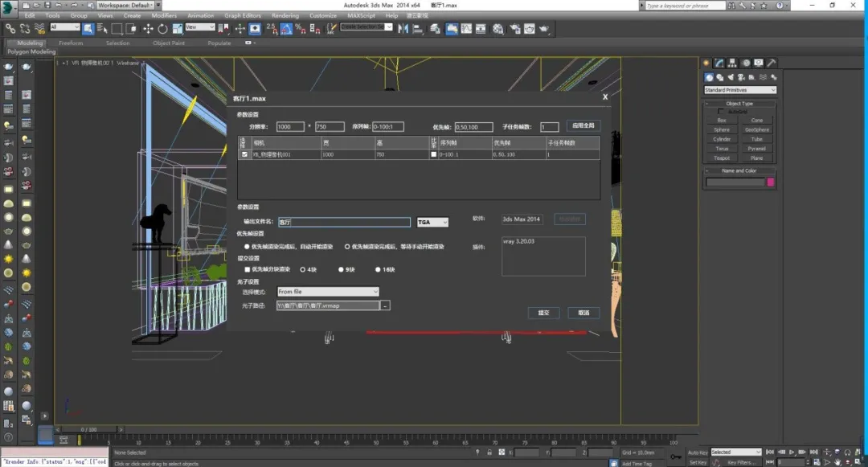Open the Hierarchy panel icon
Screen dimensions: 868x467
pyautogui.click(x=734, y=63)
